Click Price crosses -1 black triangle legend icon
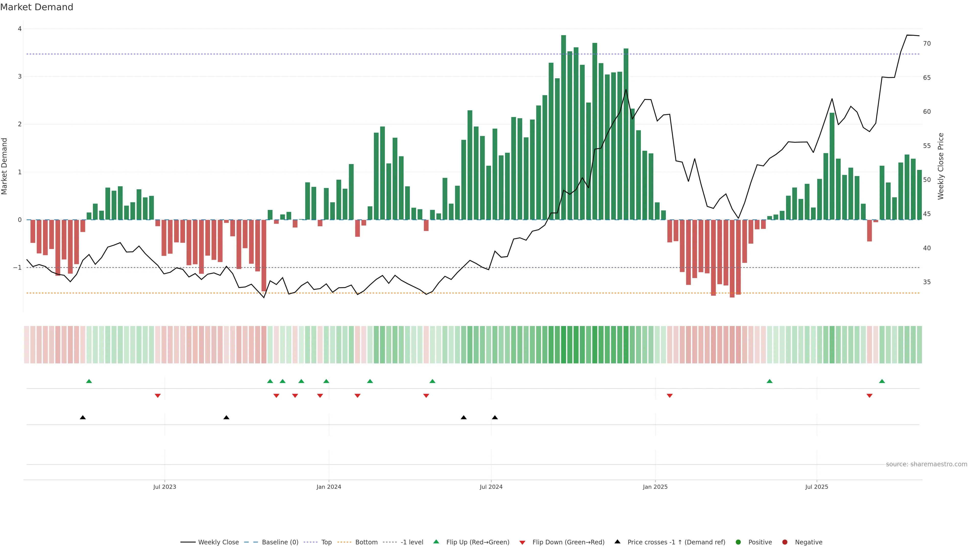 [x=617, y=542]
